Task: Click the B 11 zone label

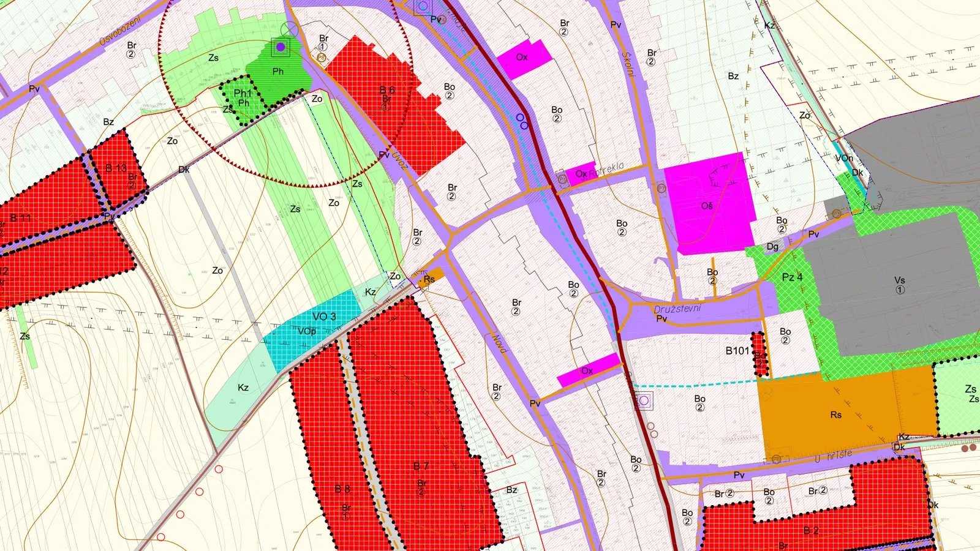Action: [21, 218]
